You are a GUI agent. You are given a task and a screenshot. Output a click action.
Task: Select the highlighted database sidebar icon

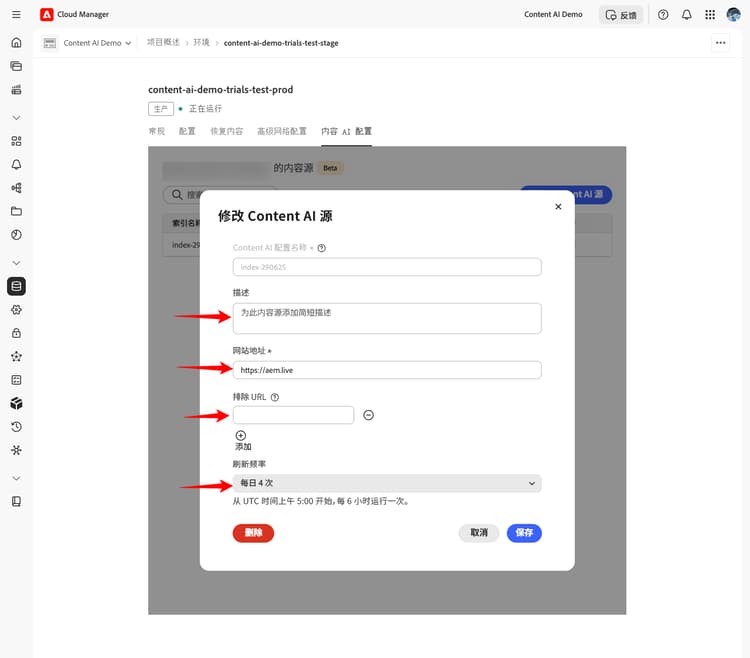coord(16,286)
